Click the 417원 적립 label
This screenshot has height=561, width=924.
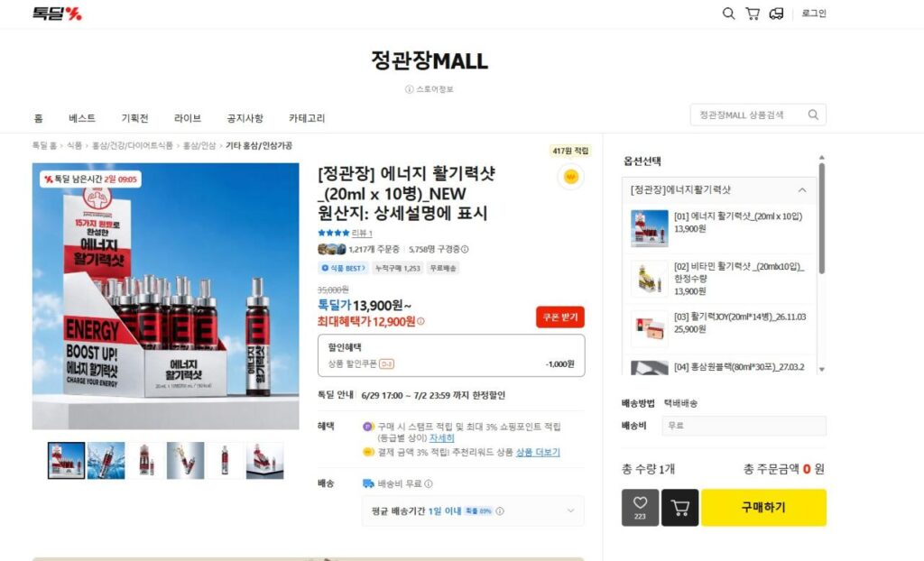click(570, 151)
